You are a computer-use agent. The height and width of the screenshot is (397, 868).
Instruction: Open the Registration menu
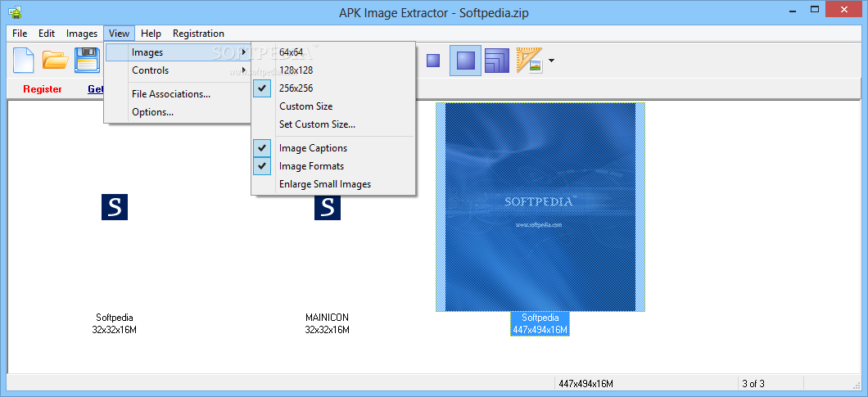[198, 34]
